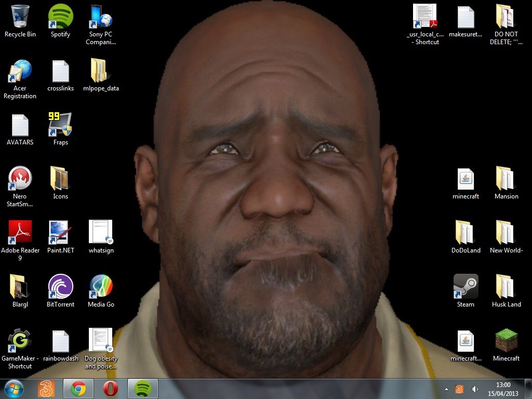Select the Minecraft grass block icon

tap(506, 345)
